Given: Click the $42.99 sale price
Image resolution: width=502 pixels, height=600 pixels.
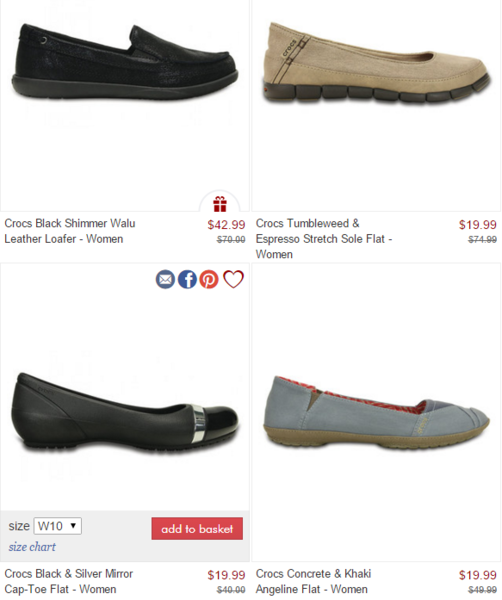Looking at the screenshot, I should pyautogui.click(x=226, y=225).
